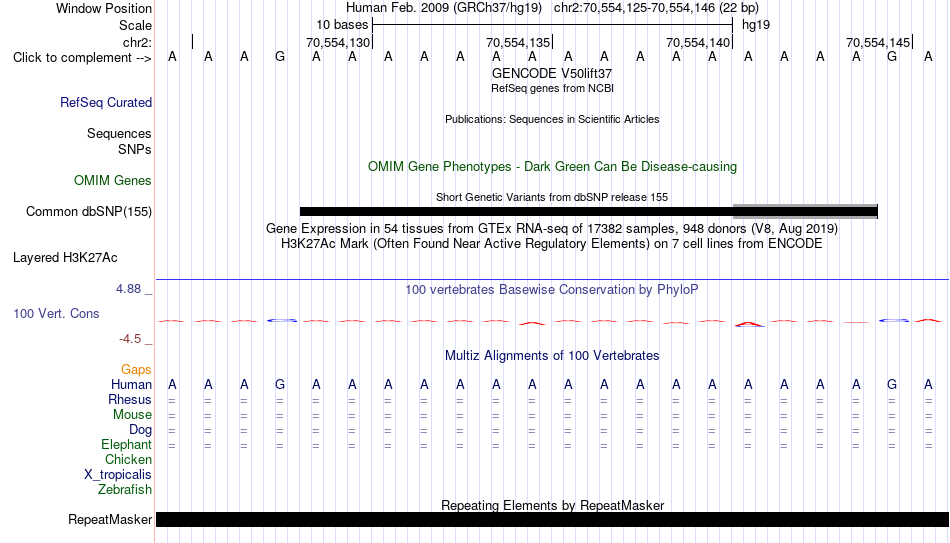The height and width of the screenshot is (543, 950).
Task: Click the H3K27Ac Mark ENCODE title line
Action: click(x=552, y=244)
